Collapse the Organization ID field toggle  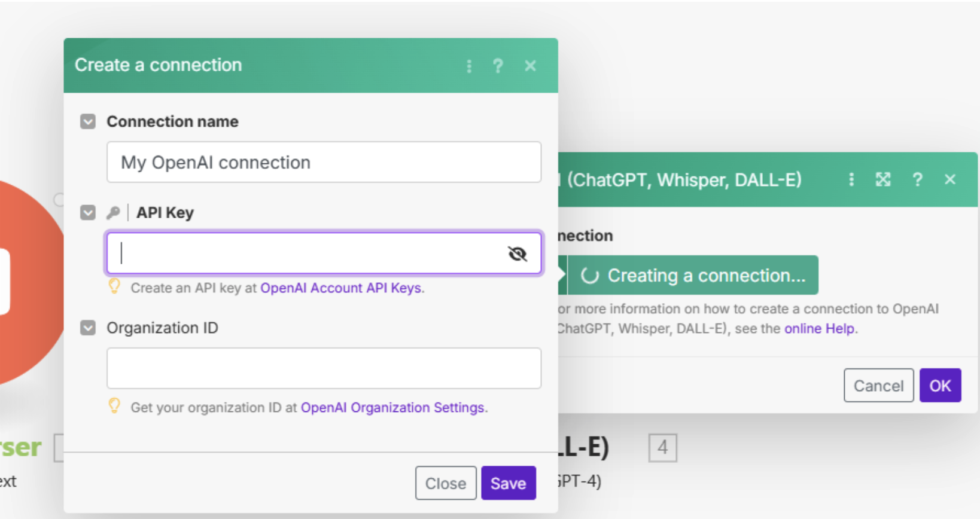(x=88, y=328)
